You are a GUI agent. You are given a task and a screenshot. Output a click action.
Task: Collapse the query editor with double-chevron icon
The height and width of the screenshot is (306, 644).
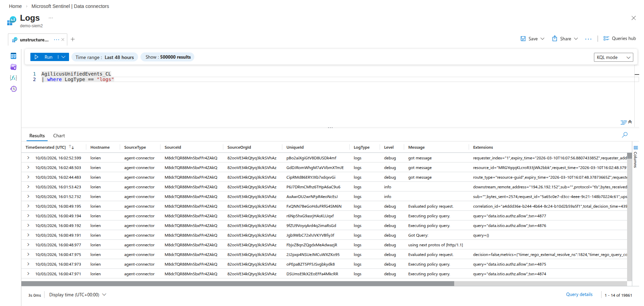click(630, 122)
